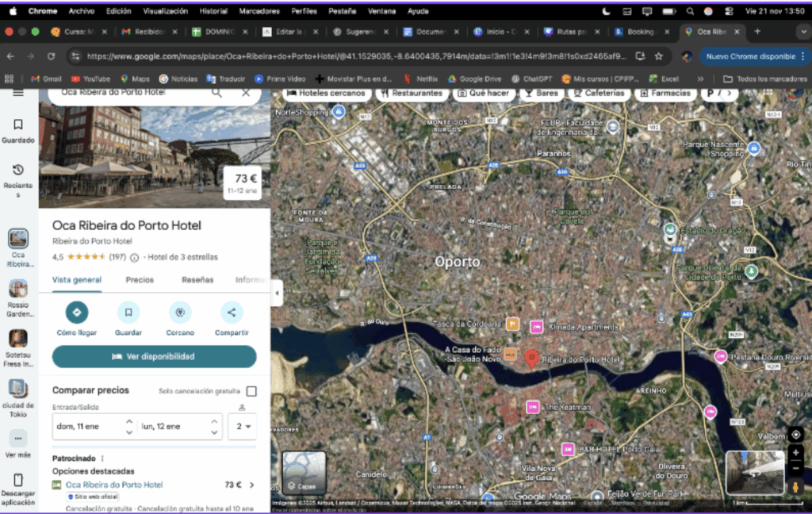The height and width of the screenshot is (514, 812).
Task: Switch to the Reseñas tab
Action: point(197,280)
